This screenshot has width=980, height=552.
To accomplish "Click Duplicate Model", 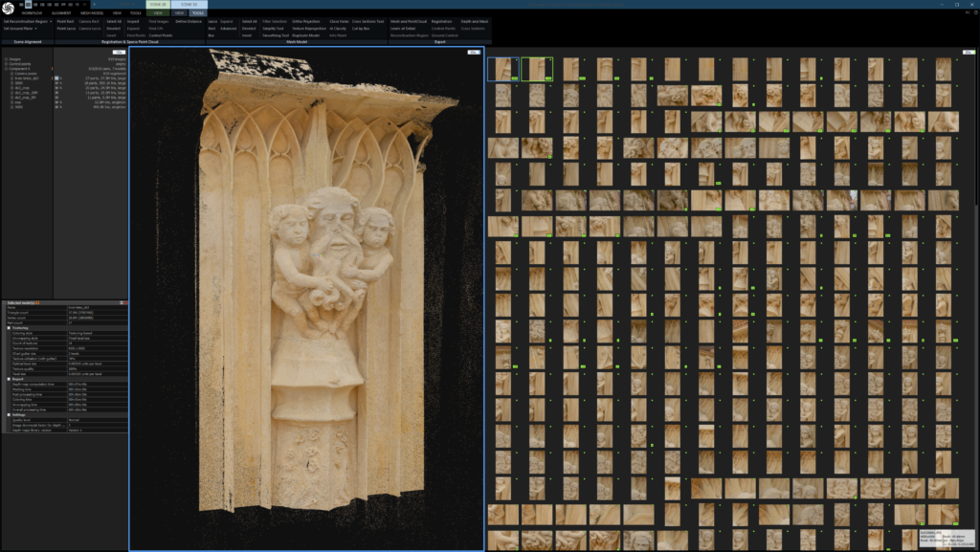I will pyautogui.click(x=306, y=35).
